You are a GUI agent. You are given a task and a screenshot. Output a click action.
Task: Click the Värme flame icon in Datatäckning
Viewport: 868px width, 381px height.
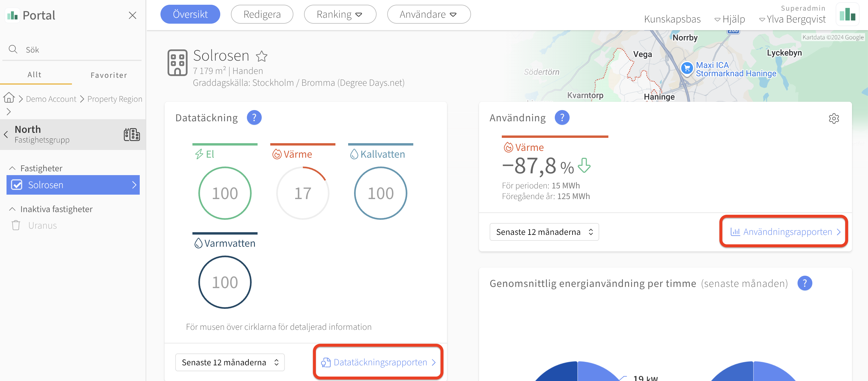tap(277, 154)
